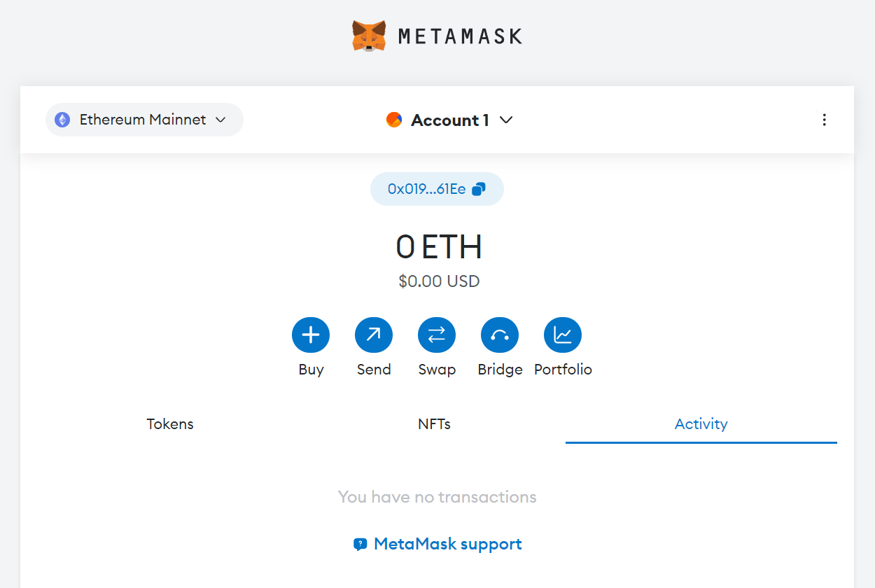Open the MetaMask support link
875x588 pixels.
click(447, 544)
